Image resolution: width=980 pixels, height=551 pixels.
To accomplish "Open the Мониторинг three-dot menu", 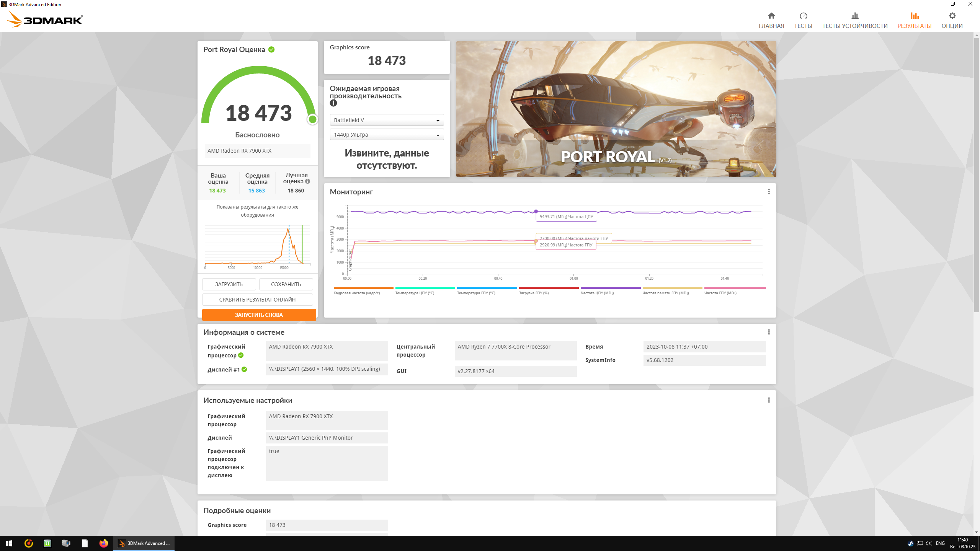I will [x=769, y=191].
